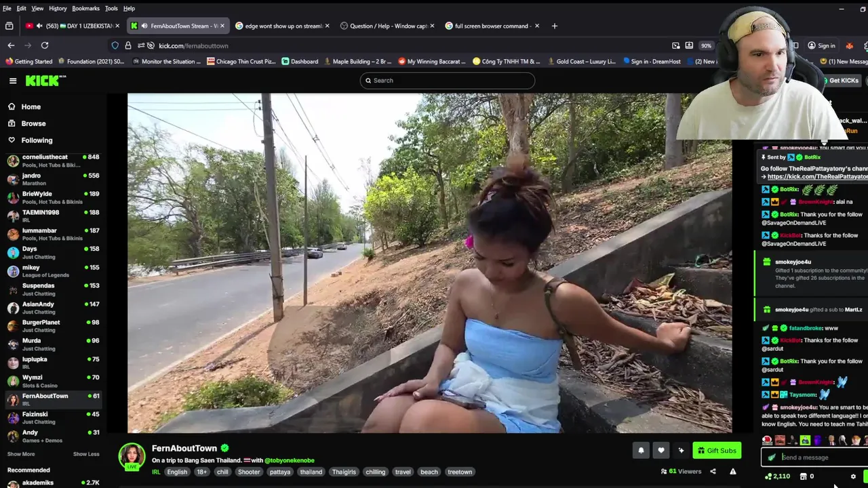Mute the FernAboutTown tab audio icon
The width and height of the screenshot is (868, 488).
(144, 26)
